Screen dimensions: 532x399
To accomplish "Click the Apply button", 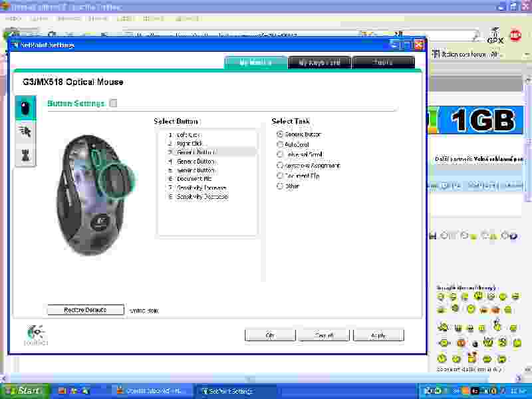I will 378,335.
